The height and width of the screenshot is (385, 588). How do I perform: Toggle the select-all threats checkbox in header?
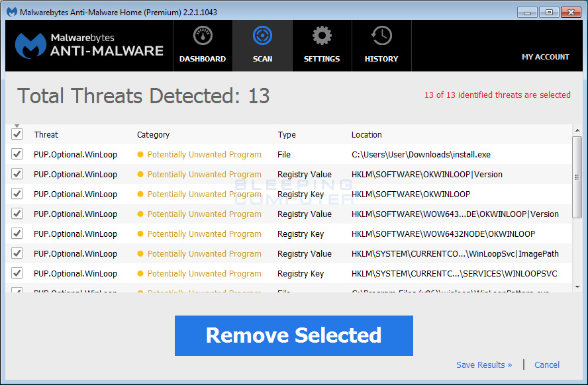[x=17, y=134]
